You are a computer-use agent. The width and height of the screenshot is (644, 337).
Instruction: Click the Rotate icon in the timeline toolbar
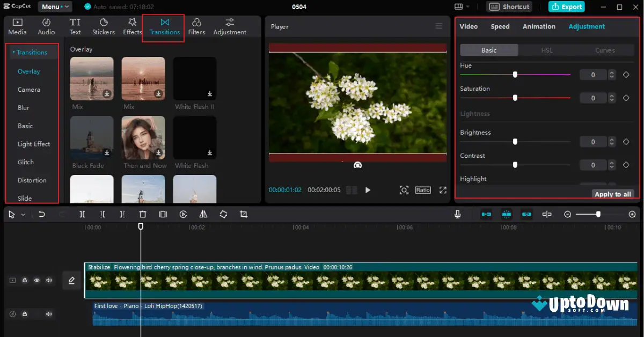pyautogui.click(x=223, y=214)
